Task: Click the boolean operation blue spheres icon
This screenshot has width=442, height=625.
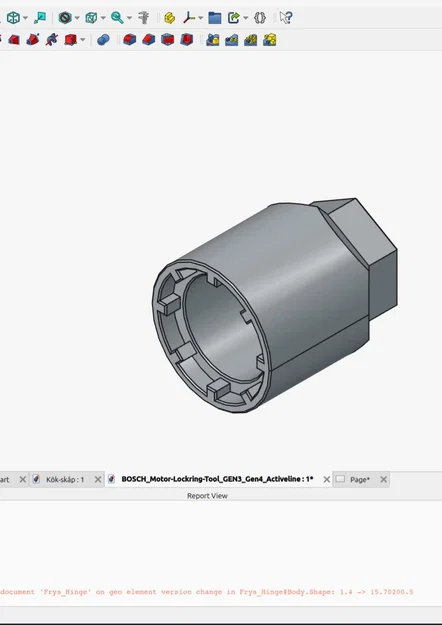Action: (103, 39)
